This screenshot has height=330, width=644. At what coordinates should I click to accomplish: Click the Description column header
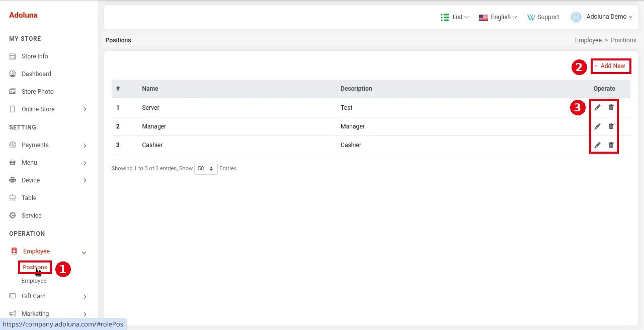click(356, 89)
